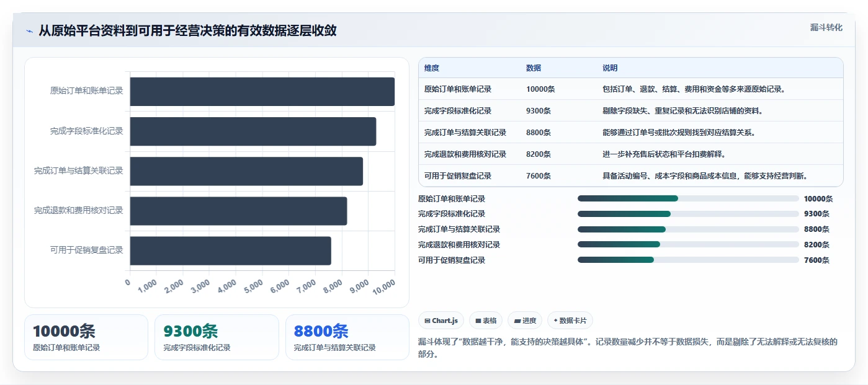Screen dimensions: 868x385
Task: Click description starting with 能够通过订单号
Action: point(679,133)
